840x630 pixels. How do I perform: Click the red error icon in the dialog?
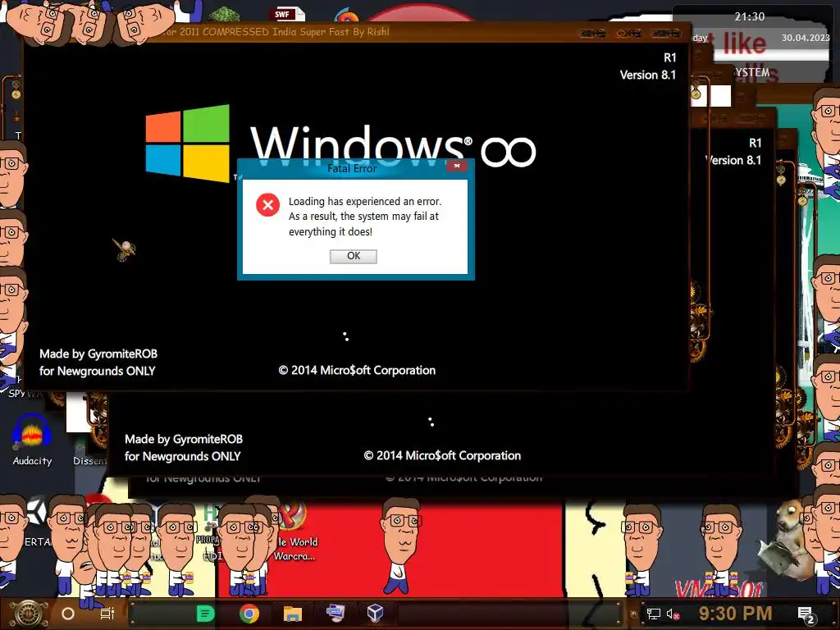[268, 204]
